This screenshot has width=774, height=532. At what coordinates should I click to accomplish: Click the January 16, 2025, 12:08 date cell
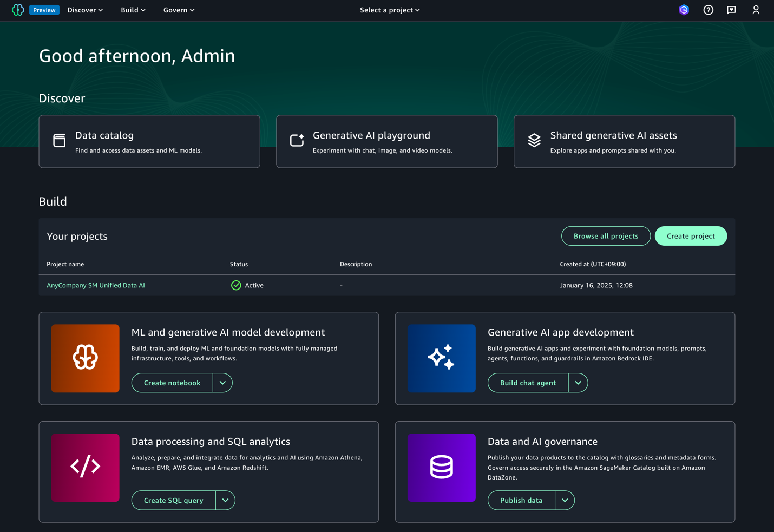pos(596,285)
